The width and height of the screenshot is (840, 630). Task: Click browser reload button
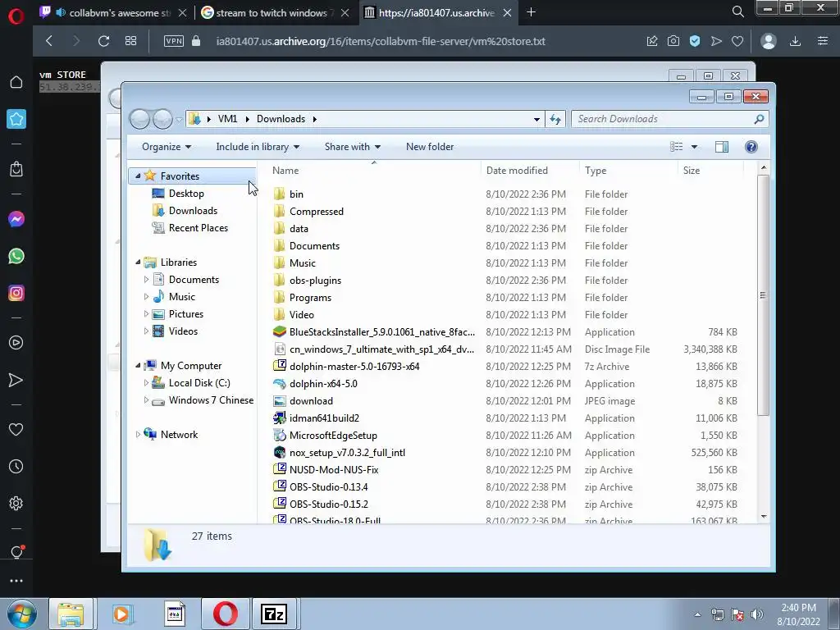[103, 41]
